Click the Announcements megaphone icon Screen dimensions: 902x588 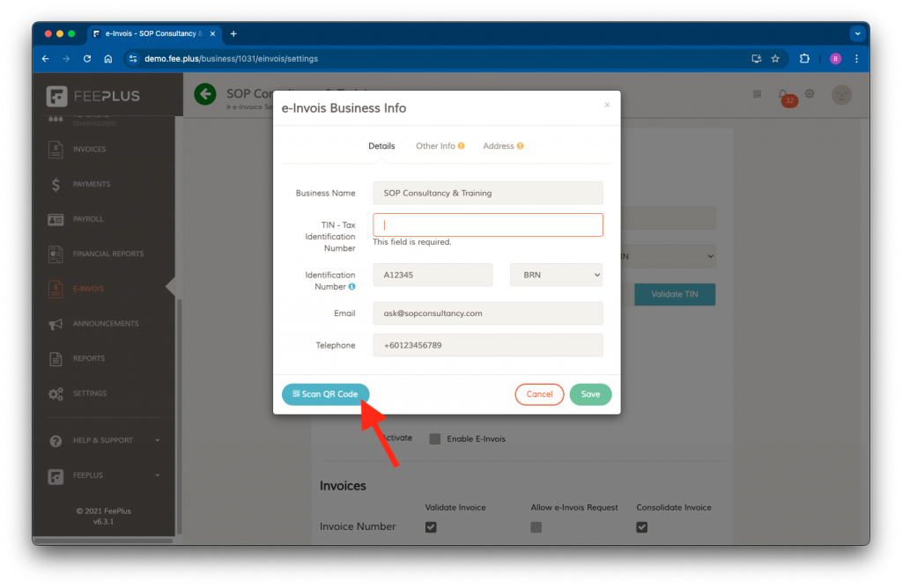click(56, 324)
